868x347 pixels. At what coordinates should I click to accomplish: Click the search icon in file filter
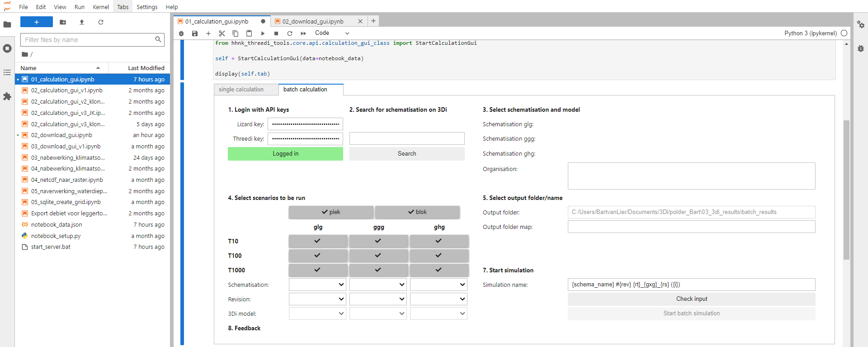pyautogui.click(x=158, y=39)
